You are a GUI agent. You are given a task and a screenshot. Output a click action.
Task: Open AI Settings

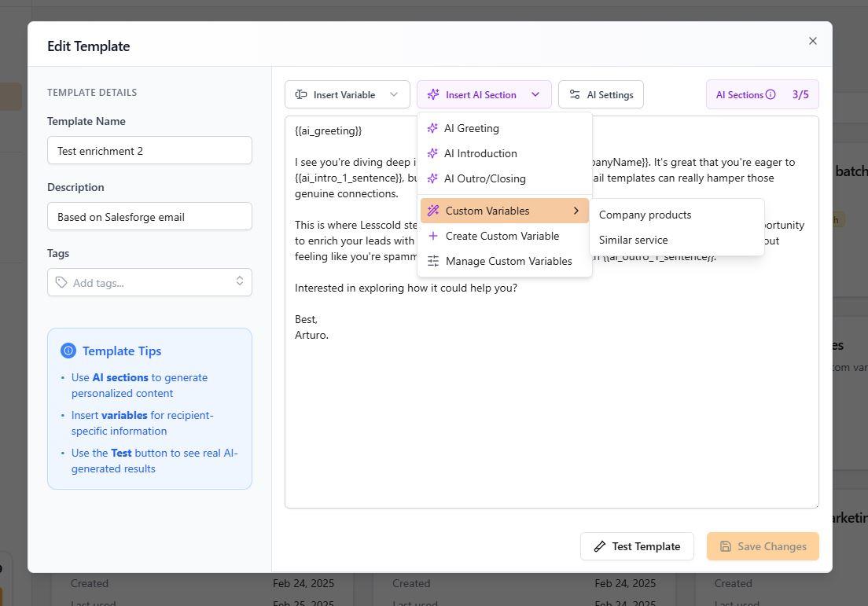pos(601,94)
